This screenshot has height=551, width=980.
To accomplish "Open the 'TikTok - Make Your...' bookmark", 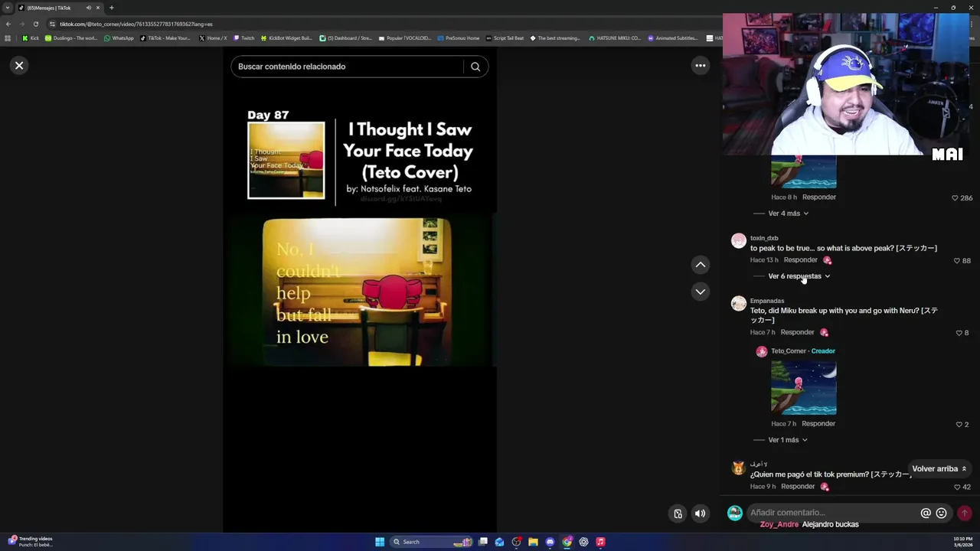I will pyautogui.click(x=165, y=38).
